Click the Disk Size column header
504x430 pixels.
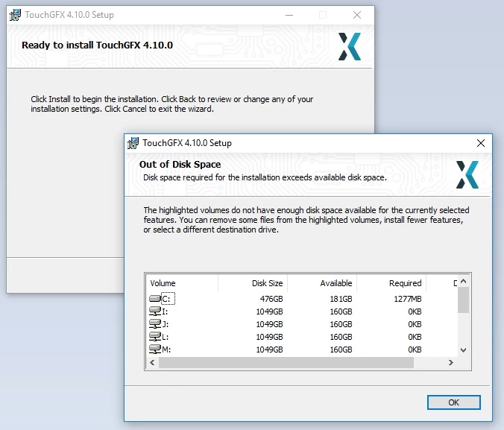(x=253, y=283)
